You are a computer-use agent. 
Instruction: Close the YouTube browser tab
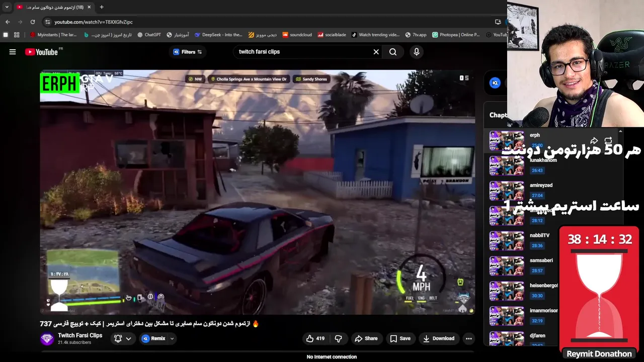click(x=89, y=7)
